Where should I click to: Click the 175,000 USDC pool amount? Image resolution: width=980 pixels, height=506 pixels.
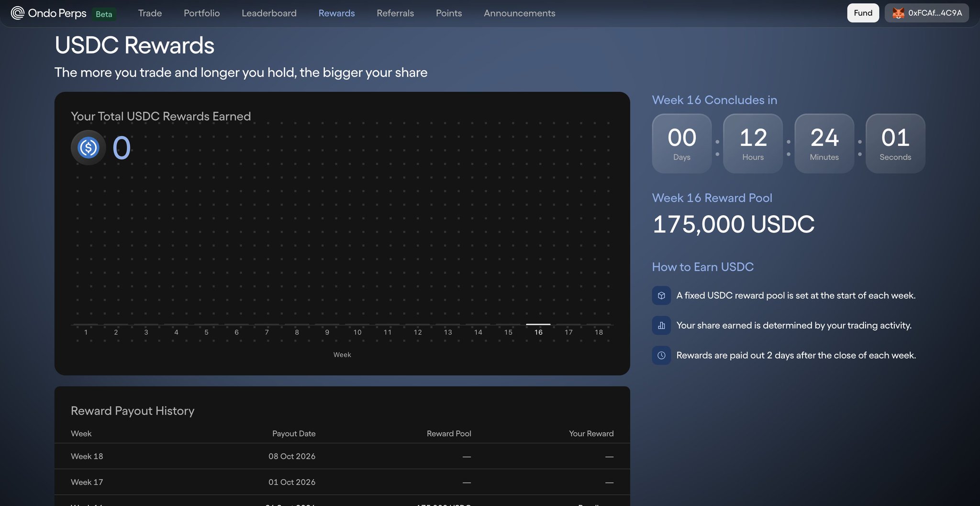coord(733,224)
